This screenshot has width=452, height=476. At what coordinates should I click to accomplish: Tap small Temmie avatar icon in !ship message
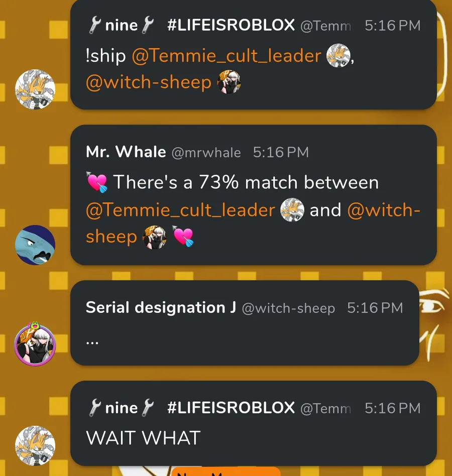pos(338,56)
